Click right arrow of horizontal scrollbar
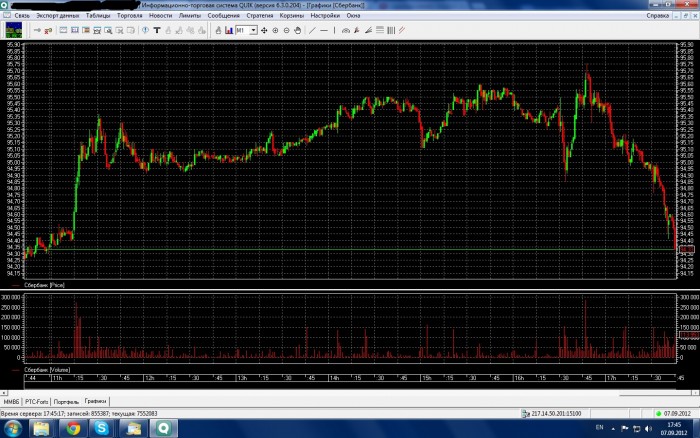Screen dimensions: 700x438 pos(696,393)
